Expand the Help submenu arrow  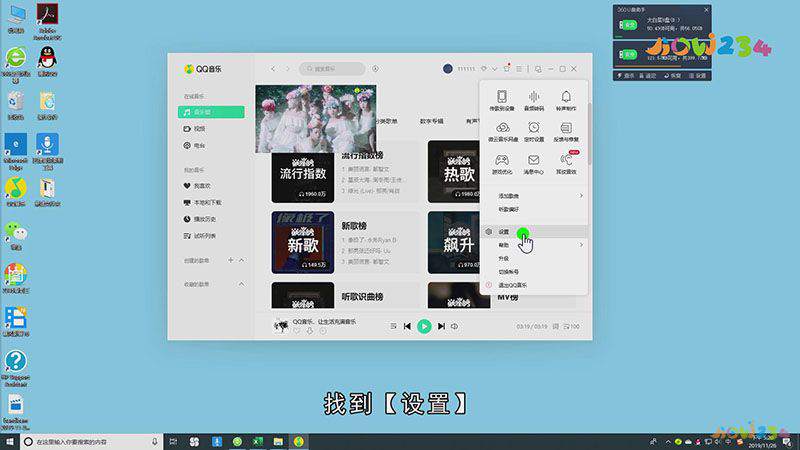click(581, 245)
